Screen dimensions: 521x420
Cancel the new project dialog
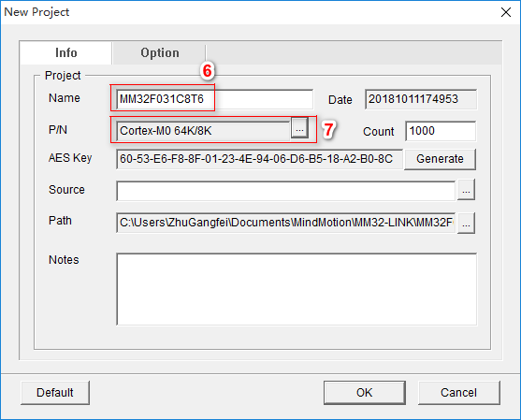pyautogui.click(x=458, y=393)
